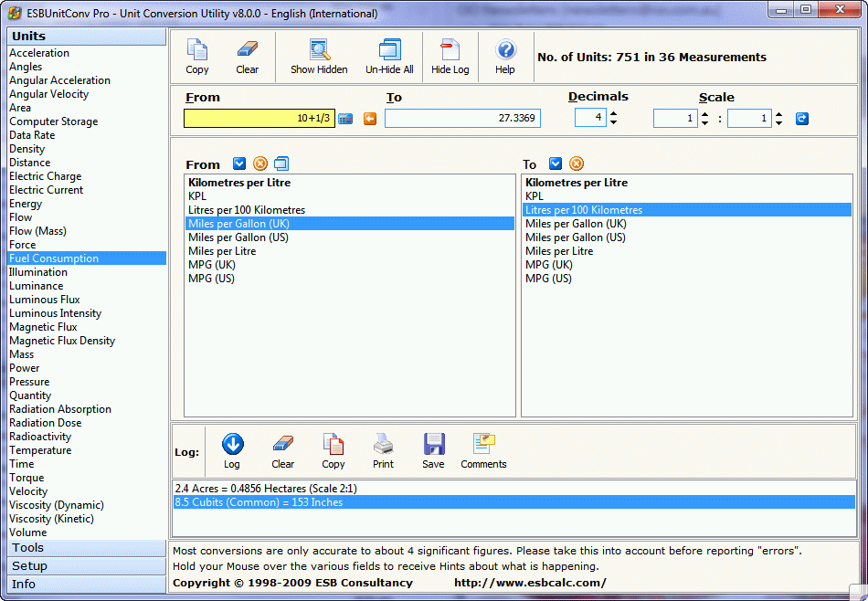
Task: Open log Comments
Action: click(483, 451)
